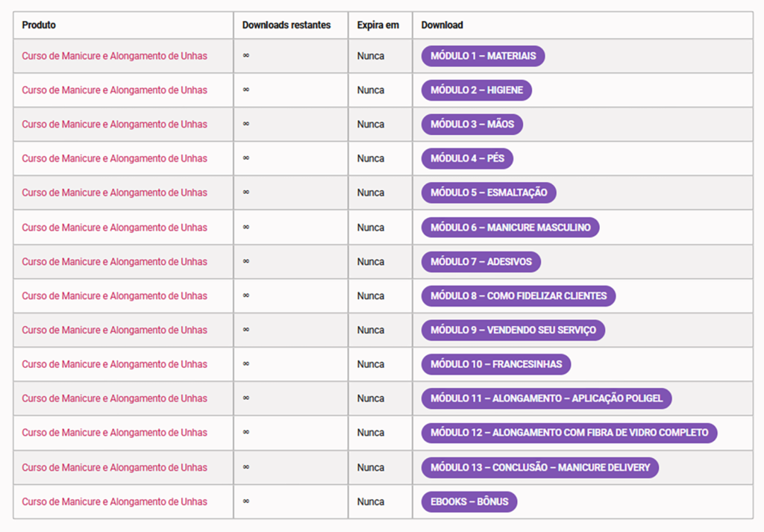Download Módulo 7 – Adesivos
The width and height of the screenshot is (764, 532).
[480, 262]
